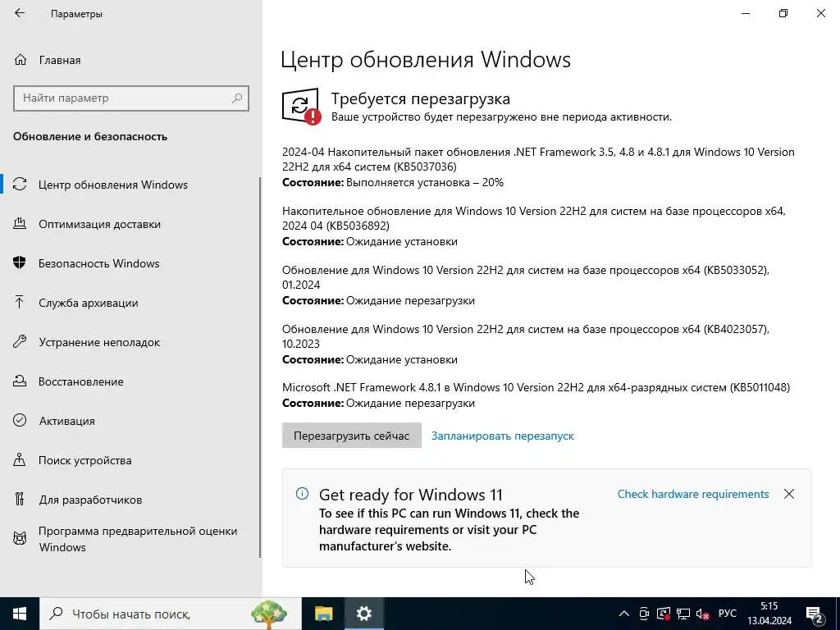
Task: Open Устранение неполадок section
Action: [x=99, y=342]
